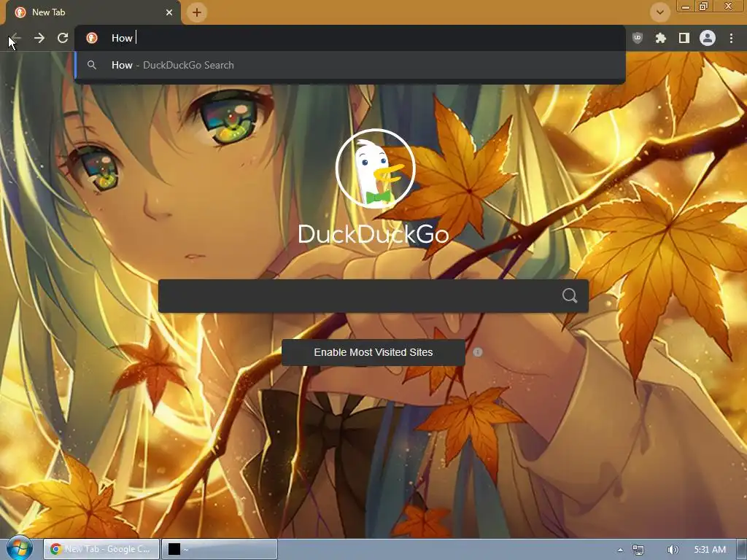Image resolution: width=747 pixels, height=560 pixels.
Task: Restore down the Chrome window
Action: pyautogui.click(x=703, y=6)
